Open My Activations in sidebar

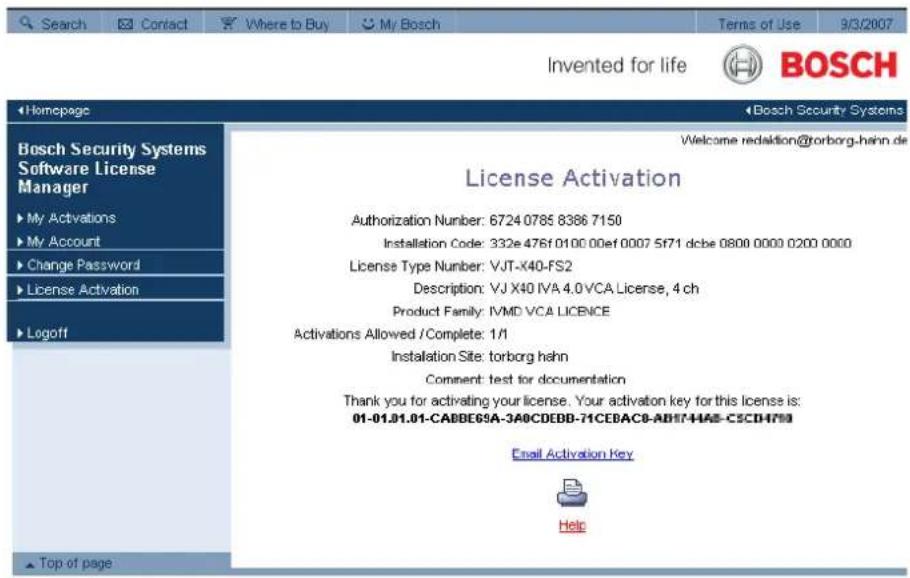pos(71,218)
